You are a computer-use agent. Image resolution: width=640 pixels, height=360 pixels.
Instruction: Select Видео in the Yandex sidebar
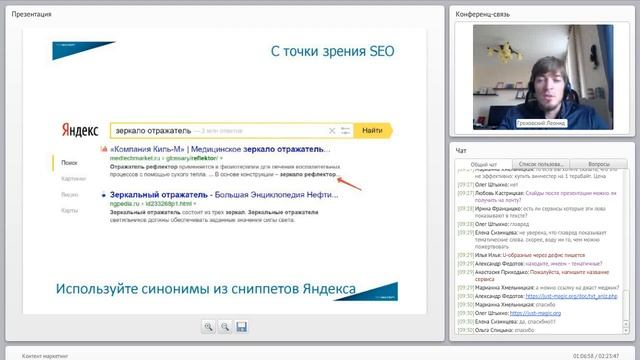pyautogui.click(x=70, y=194)
